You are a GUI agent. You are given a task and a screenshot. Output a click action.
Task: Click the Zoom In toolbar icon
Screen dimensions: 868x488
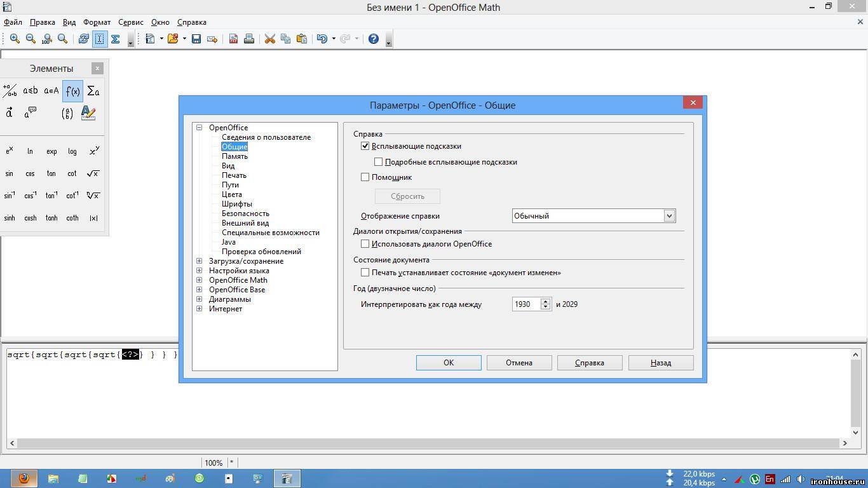(15, 39)
